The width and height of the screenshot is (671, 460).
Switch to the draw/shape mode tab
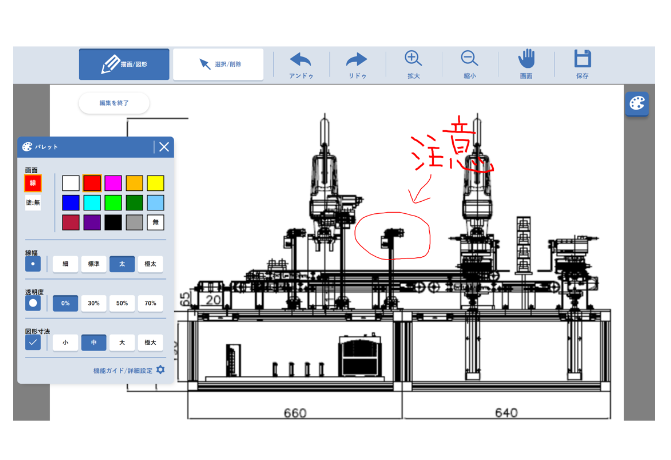(x=125, y=64)
